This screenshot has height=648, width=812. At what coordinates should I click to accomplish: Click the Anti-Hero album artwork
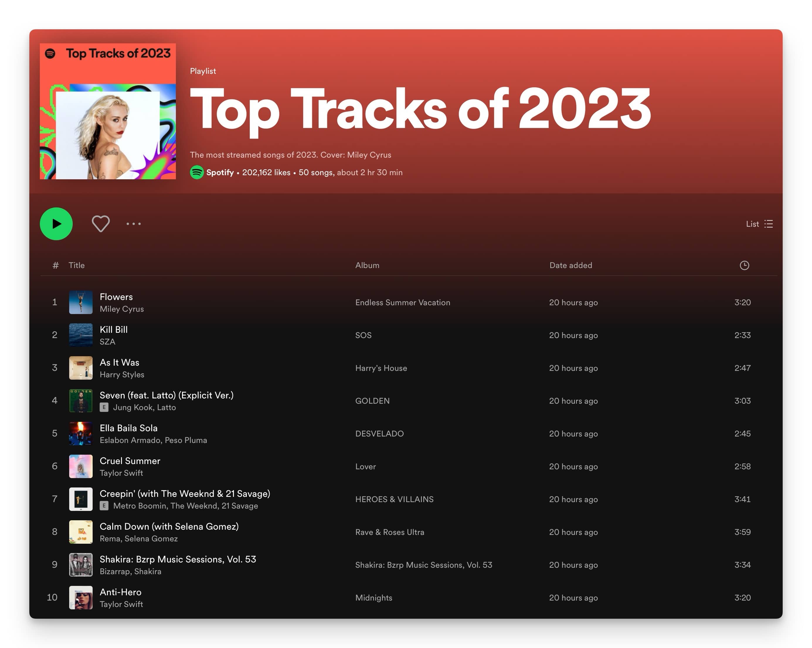[x=81, y=598]
